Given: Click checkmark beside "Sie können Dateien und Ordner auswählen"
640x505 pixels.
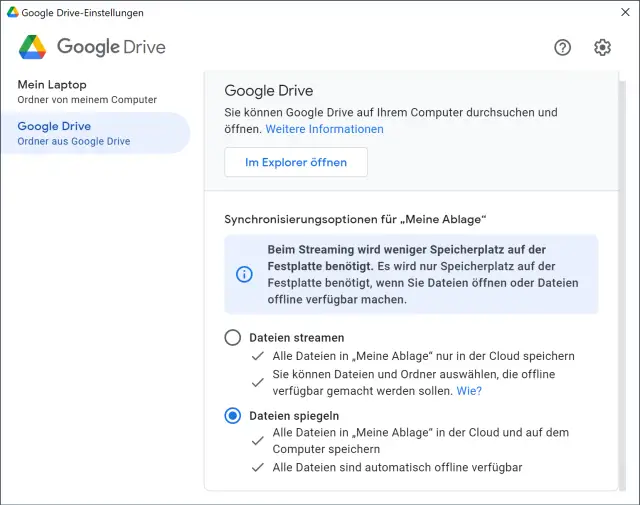Looking at the screenshot, I should pos(258,382).
